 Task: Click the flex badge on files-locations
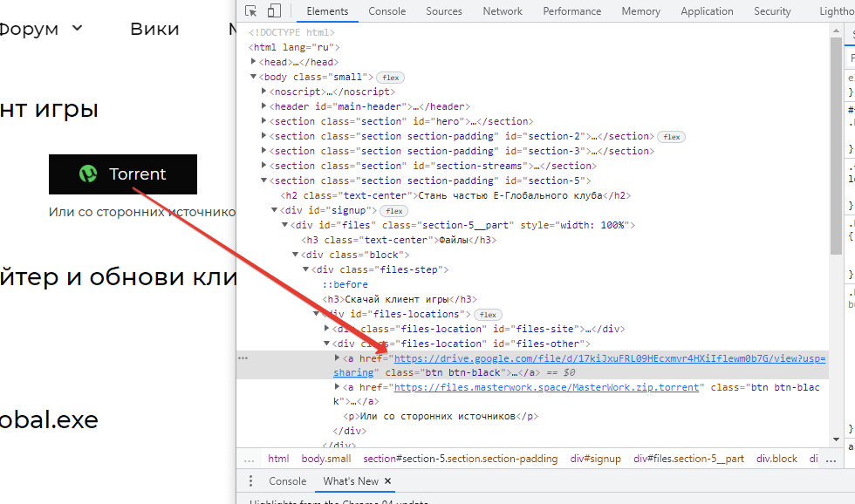point(488,315)
